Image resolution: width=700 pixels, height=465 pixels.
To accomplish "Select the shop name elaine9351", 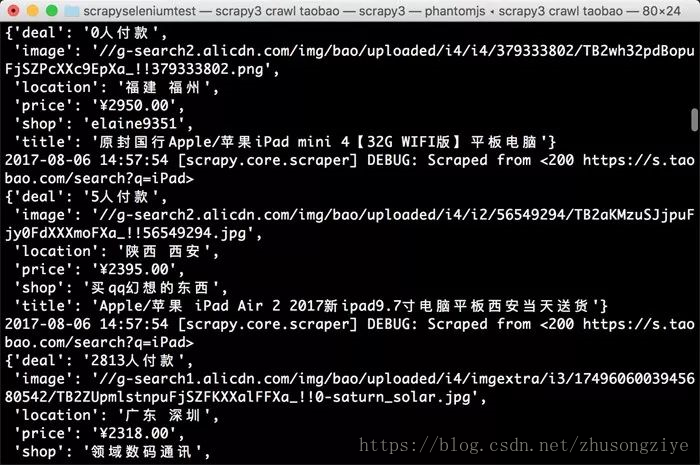I will [137, 124].
